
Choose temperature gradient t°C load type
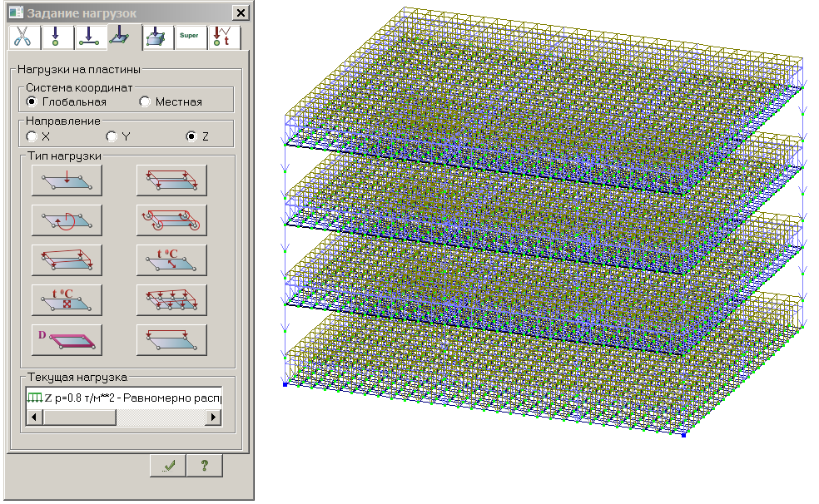click(x=171, y=260)
